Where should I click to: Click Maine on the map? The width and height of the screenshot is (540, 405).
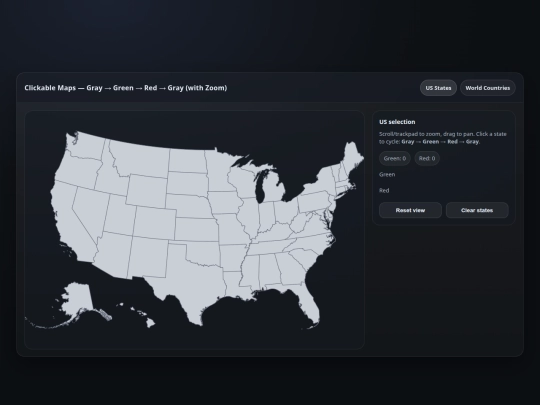pos(353,158)
